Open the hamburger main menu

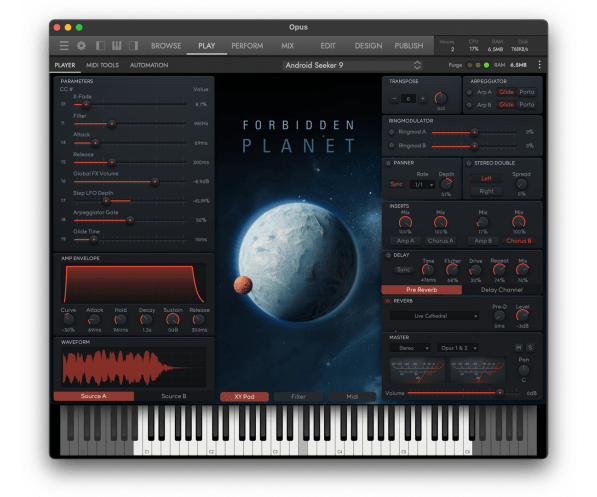coord(64,46)
